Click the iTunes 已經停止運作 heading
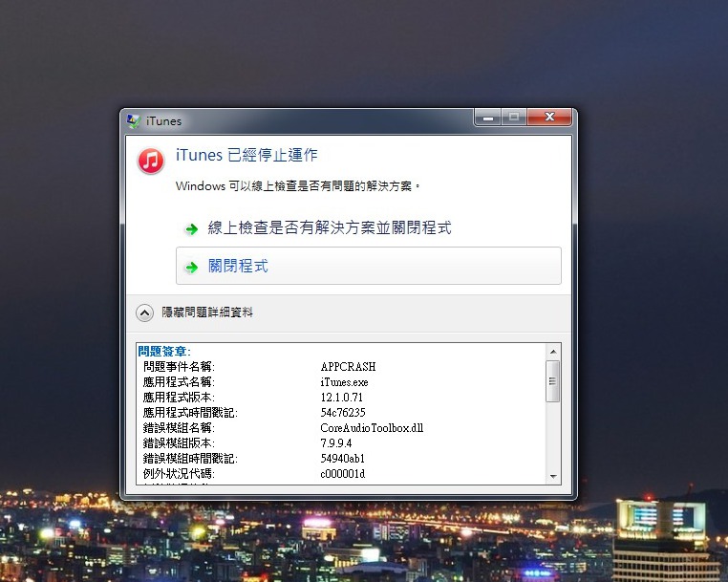 tap(246, 155)
